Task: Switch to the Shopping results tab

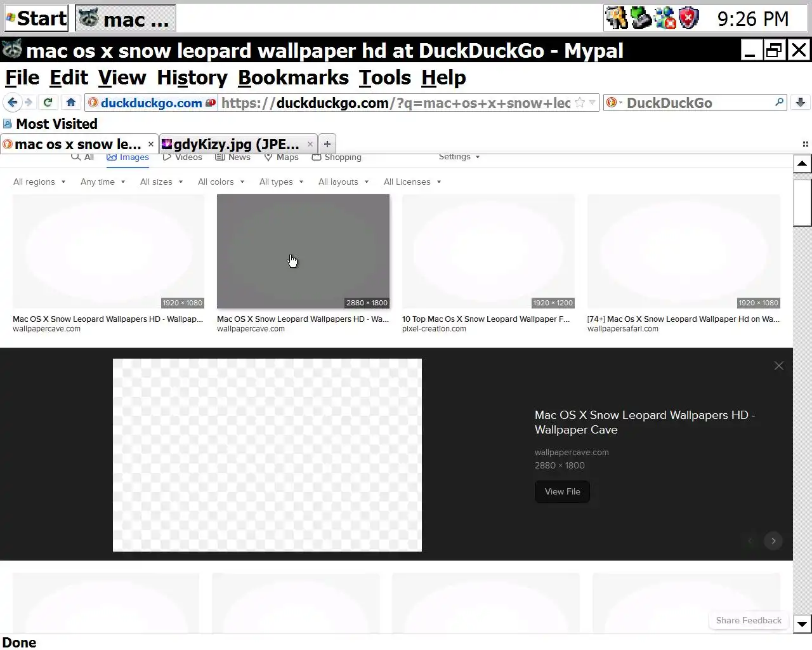Action: (x=336, y=157)
